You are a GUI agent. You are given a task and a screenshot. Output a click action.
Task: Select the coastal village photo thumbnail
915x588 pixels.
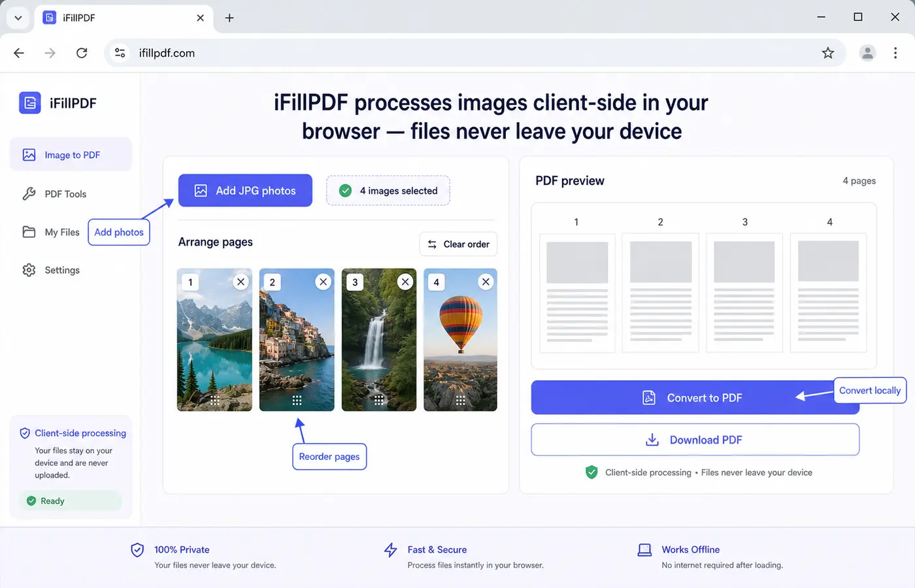297,340
